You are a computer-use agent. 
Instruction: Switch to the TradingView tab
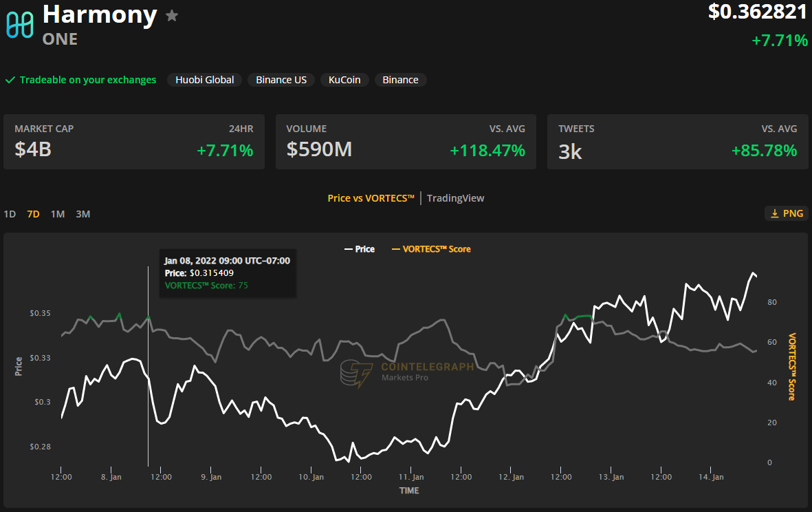click(x=455, y=198)
